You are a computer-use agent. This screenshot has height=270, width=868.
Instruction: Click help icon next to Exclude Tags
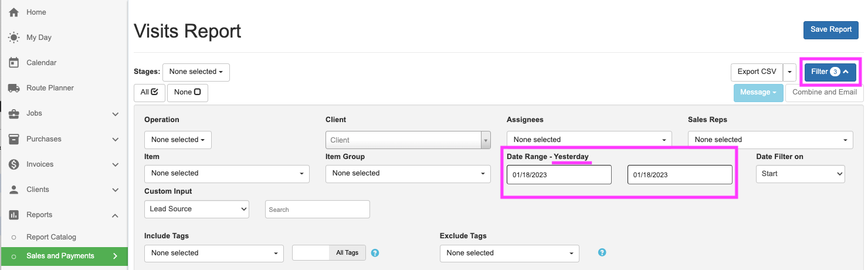(602, 252)
